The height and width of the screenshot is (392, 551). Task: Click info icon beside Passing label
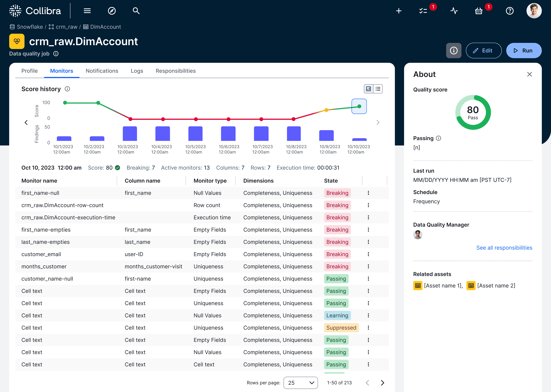(439, 138)
